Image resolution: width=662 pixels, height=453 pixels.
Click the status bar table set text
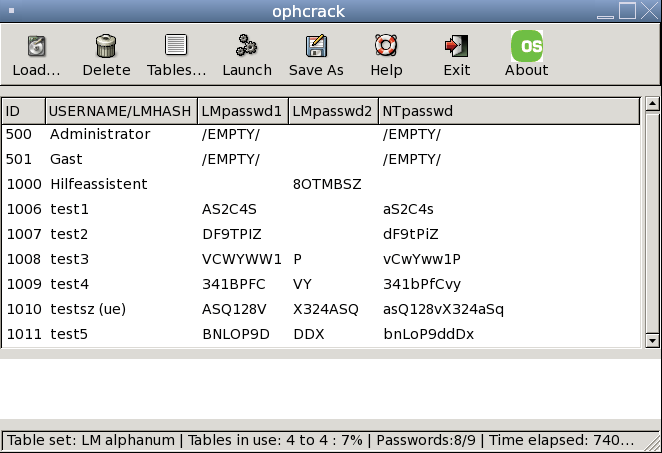91,440
